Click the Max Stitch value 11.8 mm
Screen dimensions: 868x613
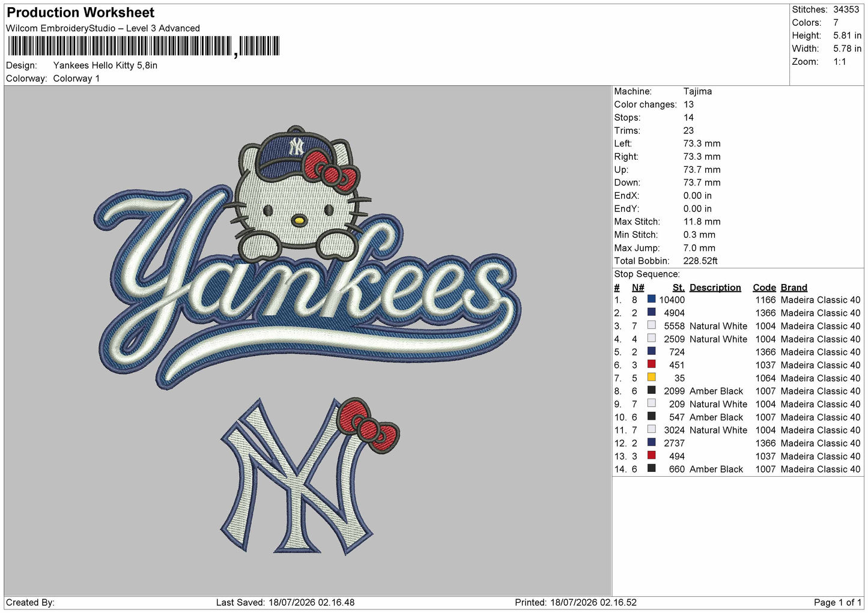(702, 222)
